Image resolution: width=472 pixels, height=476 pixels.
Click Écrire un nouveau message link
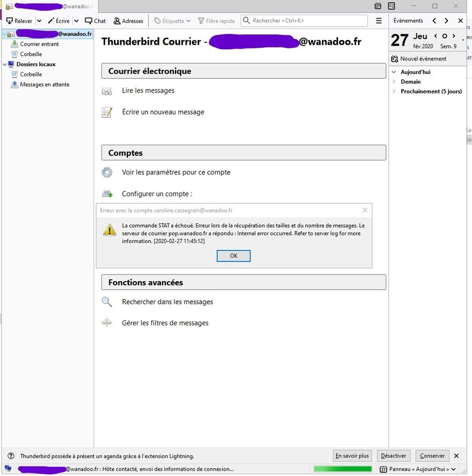[163, 112]
